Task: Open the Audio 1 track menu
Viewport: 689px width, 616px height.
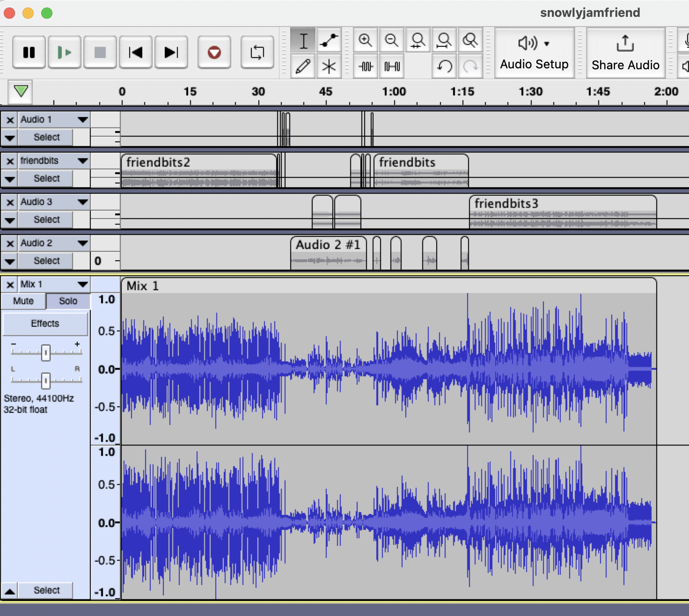Action: (54, 120)
